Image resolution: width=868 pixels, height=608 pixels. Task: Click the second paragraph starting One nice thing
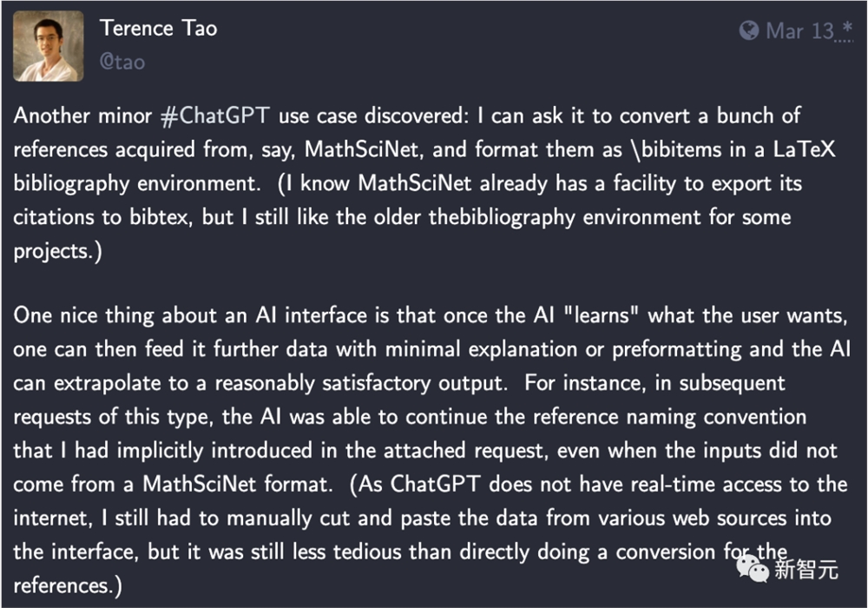pyautogui.click(x=431, y=450)
